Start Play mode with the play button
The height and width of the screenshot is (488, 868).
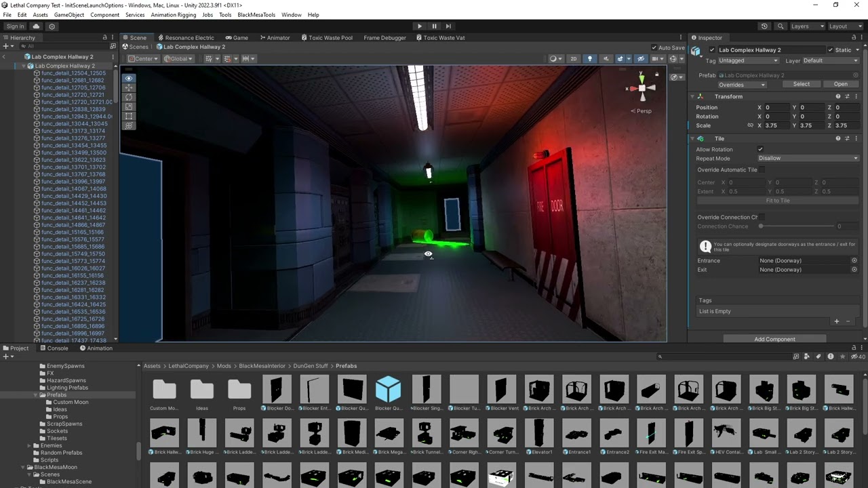pos(420,26)
